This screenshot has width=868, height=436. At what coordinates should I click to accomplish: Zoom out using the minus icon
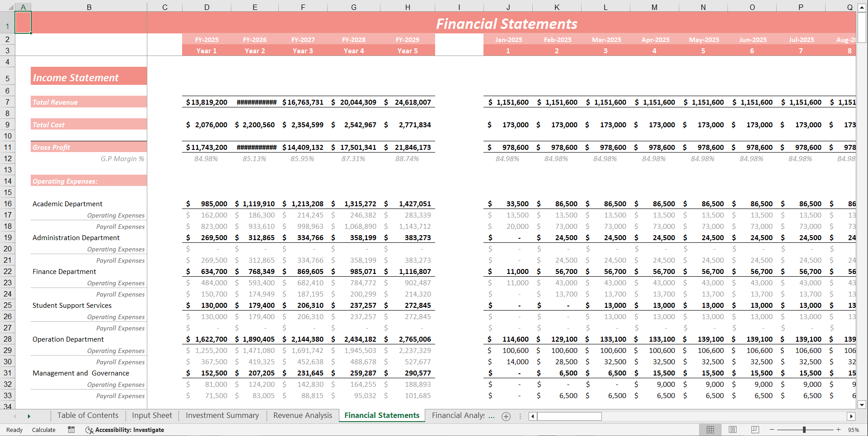tap(771, 430)
